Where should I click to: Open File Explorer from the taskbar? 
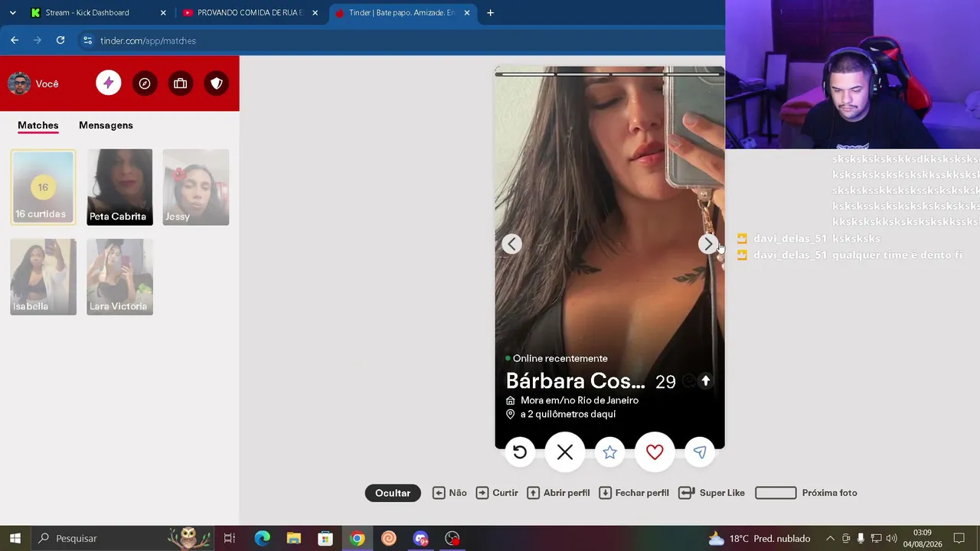click(294, 538)
